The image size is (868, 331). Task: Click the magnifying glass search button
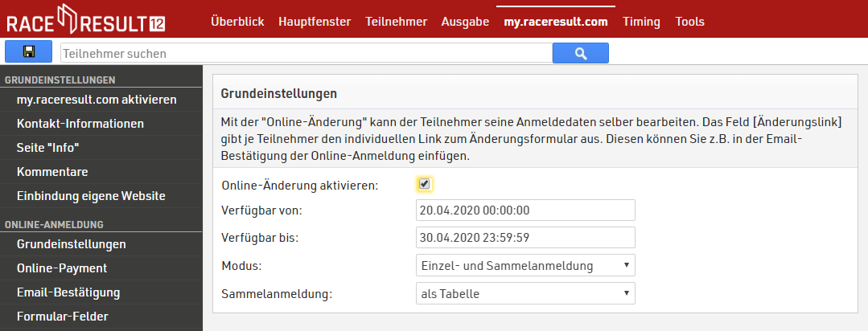(580, 53)
